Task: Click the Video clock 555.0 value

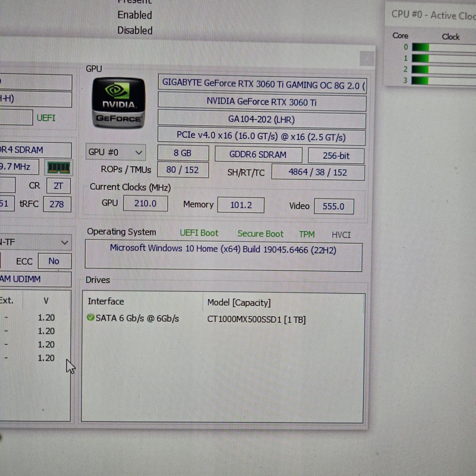Action: tap(334, 206)
